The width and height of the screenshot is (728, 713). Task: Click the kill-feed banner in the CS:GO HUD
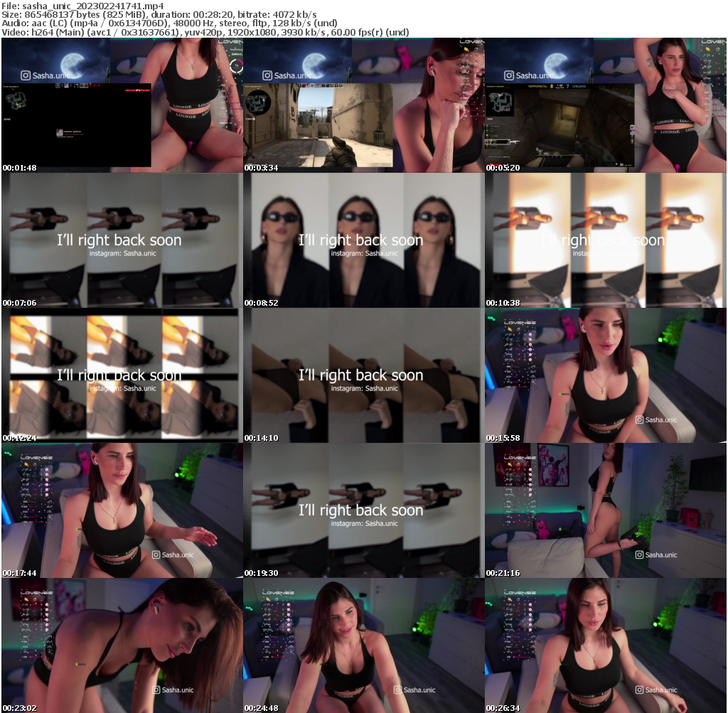point(136,90)
